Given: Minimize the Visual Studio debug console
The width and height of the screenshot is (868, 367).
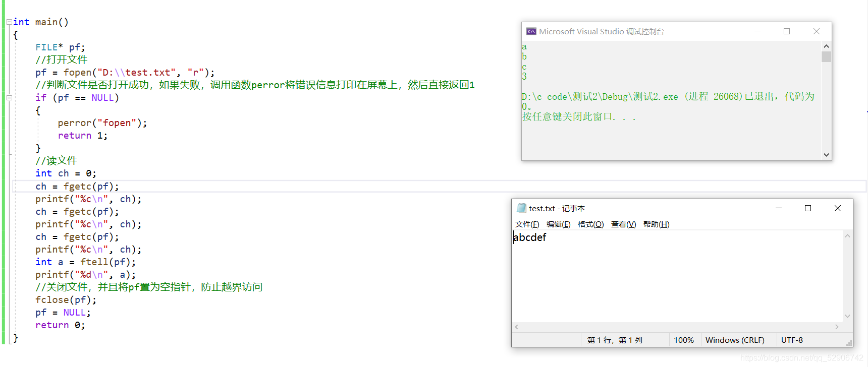Looking at the screenshot, I should [757, 31].
